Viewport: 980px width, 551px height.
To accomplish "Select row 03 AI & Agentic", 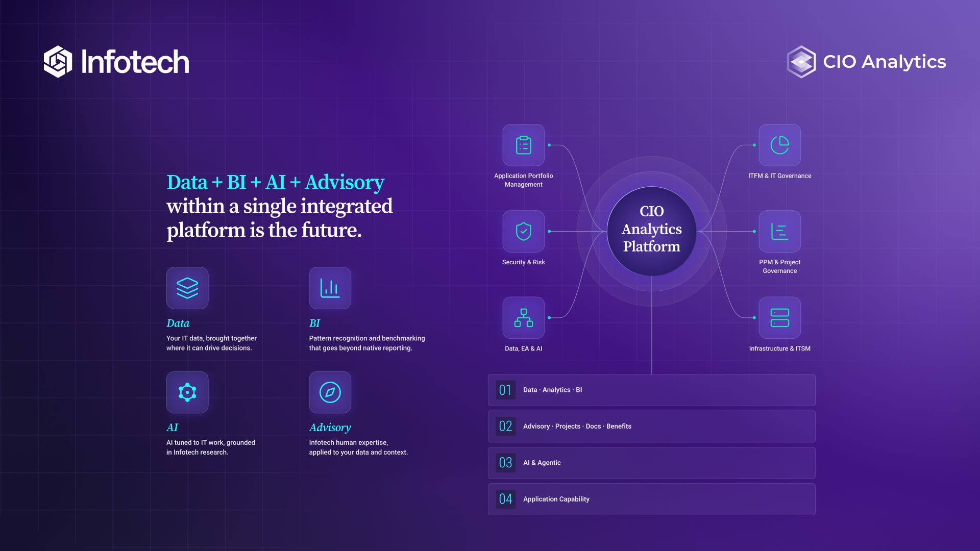I will 652,463.
